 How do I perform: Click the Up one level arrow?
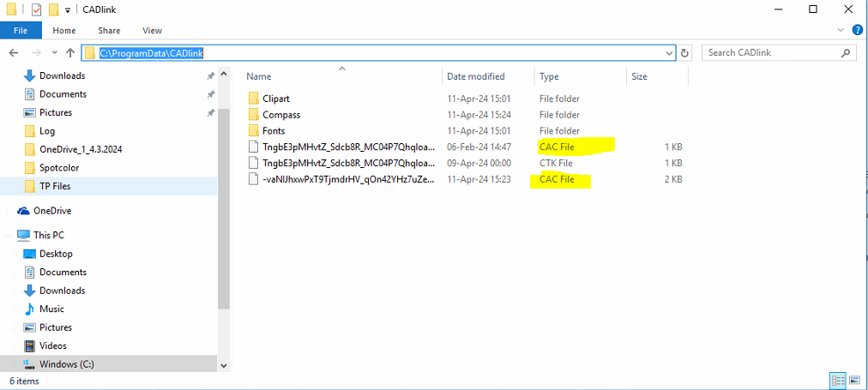tap(70, 53)
